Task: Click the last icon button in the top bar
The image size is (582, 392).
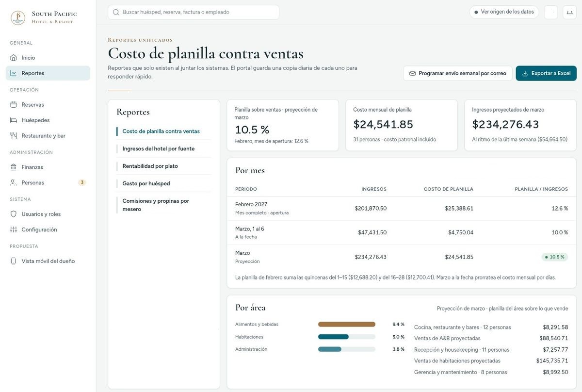Action: click(x=569, y=12)
